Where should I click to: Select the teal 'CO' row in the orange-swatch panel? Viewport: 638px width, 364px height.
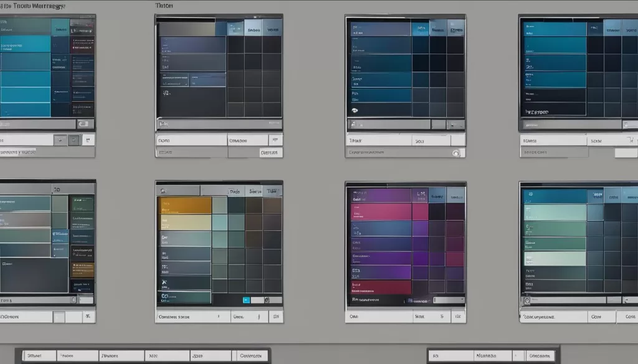(184, 297)
